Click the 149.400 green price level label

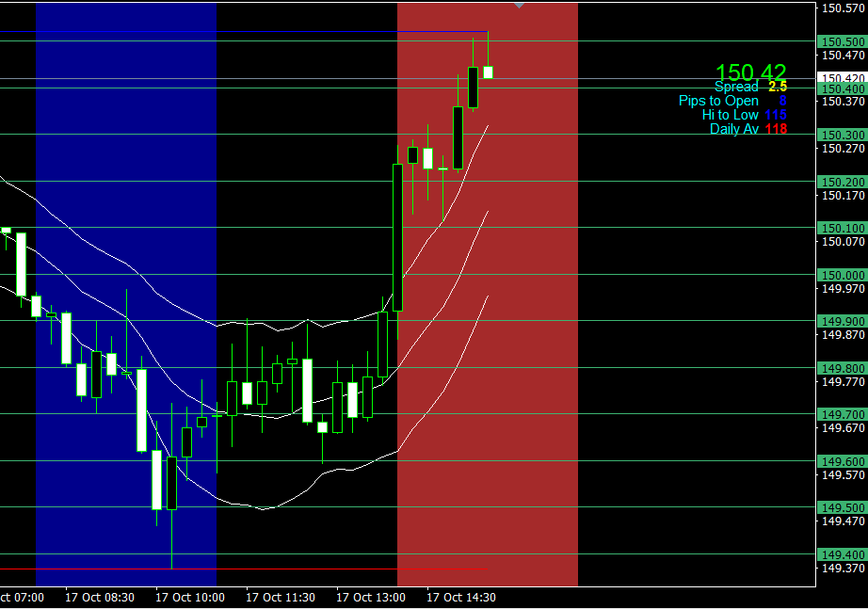(842, 554)
